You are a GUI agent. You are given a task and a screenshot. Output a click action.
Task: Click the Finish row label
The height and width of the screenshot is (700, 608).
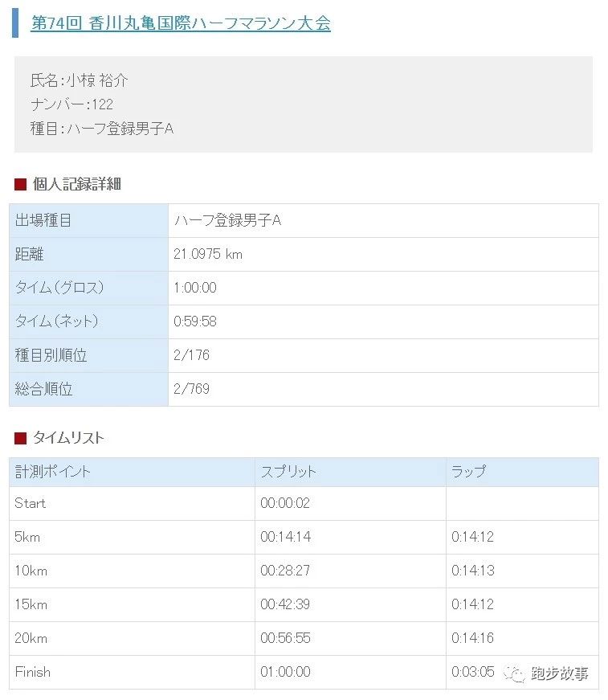(32, 672)
